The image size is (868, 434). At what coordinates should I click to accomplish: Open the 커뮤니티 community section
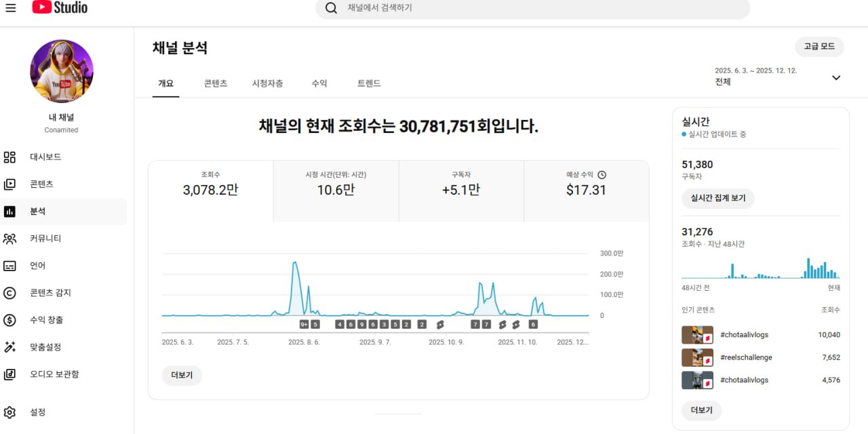[45, 239]
